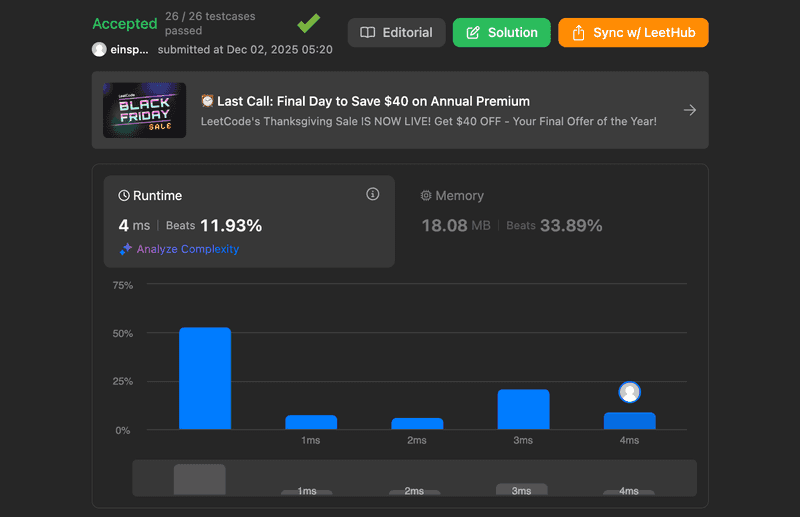Click the sparkle icon beside Analyze Complexity
The image size is (800, 517).
coord(126,249)
